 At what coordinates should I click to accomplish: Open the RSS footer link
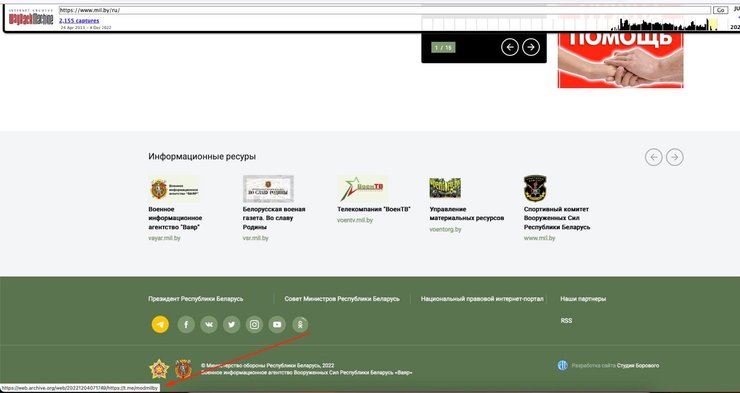[566, 320]
